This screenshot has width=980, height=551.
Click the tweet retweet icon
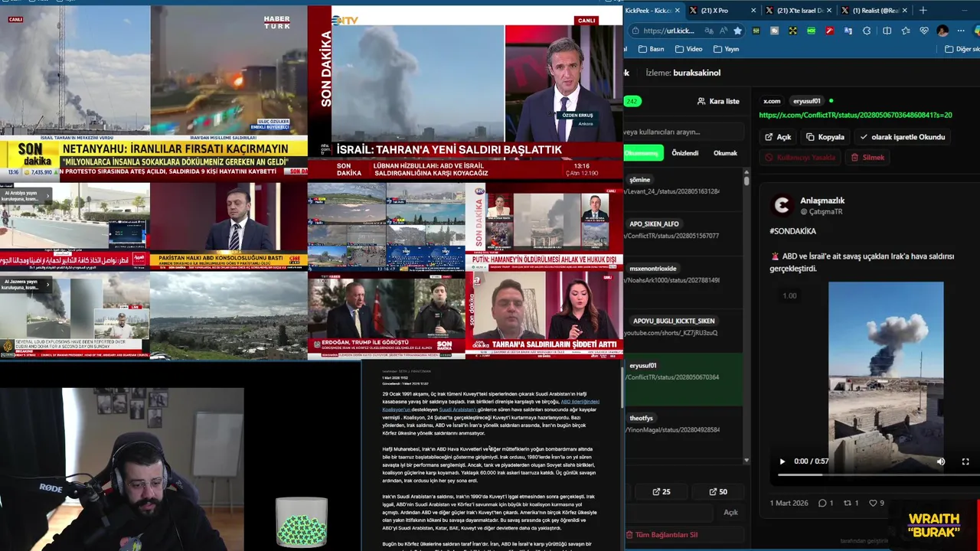coord(848,503)
